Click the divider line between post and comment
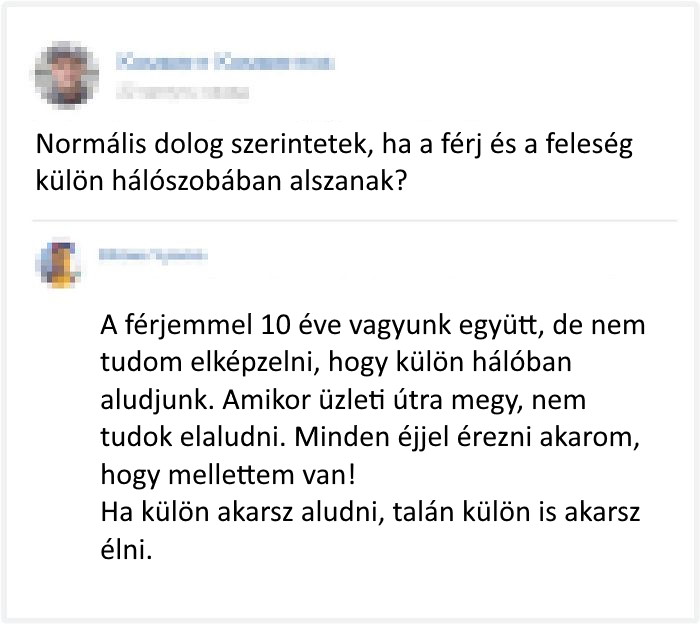Image resolution: width=700 pixels, height=624 pixels. 355,220
